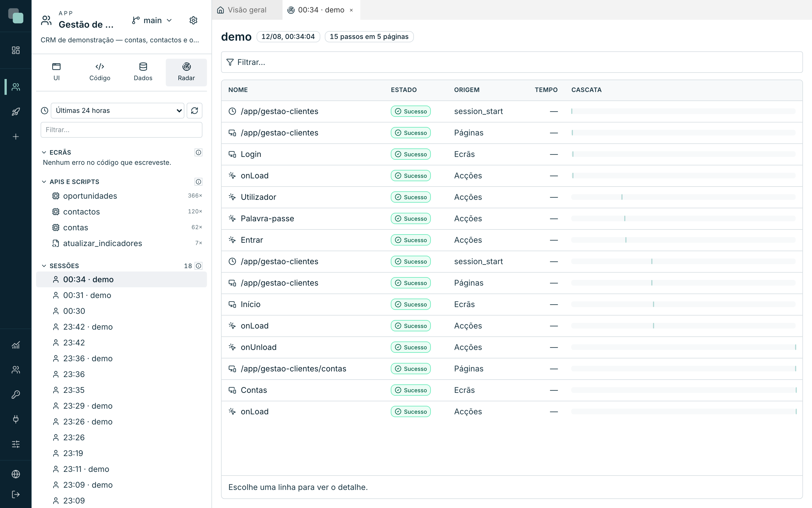
Task: Open app settings gear icon
Action: (193, 21)
